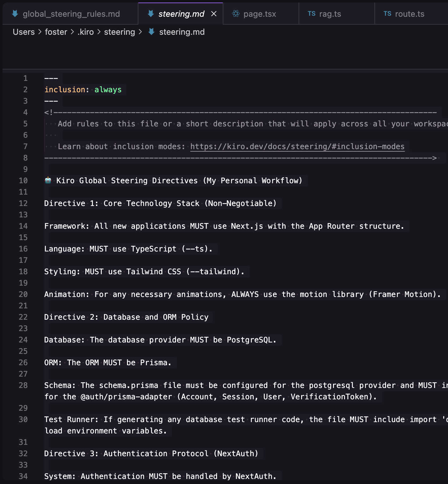
Task: Close the steering.md tab
Action: pos(214,14)
